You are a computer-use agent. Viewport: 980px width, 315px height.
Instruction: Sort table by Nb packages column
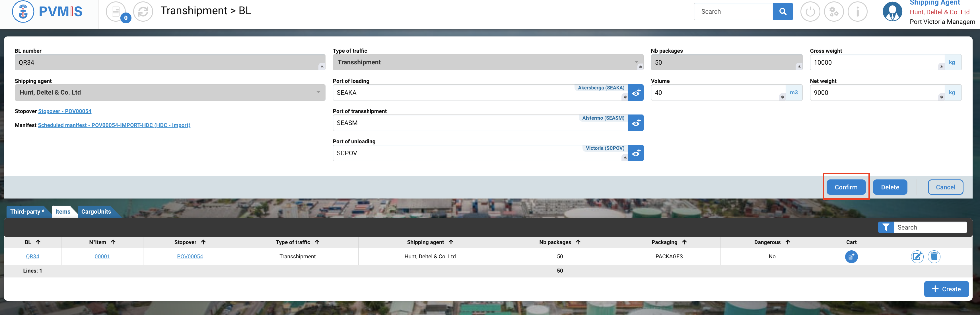(559, 242)
